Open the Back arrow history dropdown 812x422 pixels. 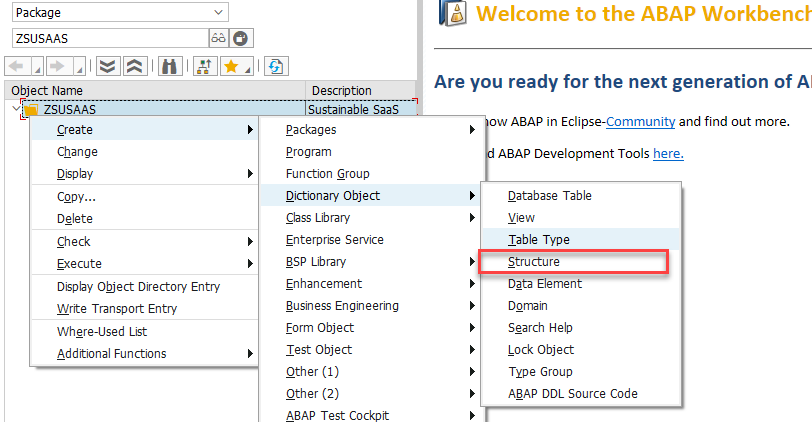coord(37,66)
